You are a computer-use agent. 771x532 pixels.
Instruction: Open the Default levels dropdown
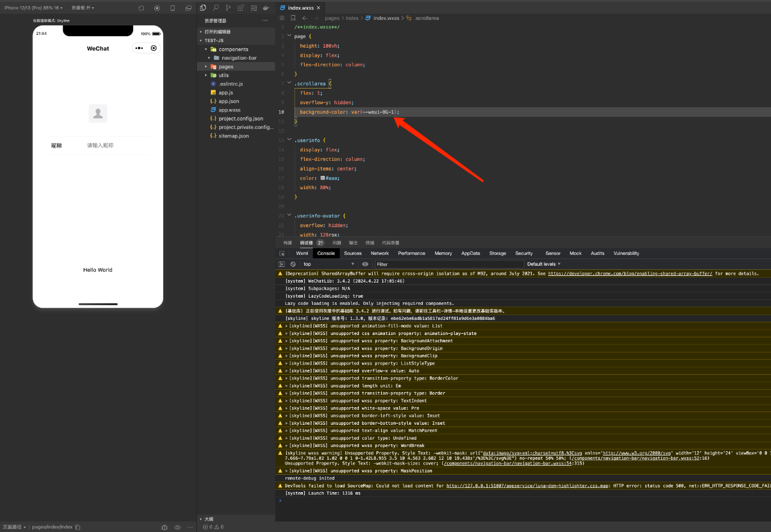pos(544,264)
